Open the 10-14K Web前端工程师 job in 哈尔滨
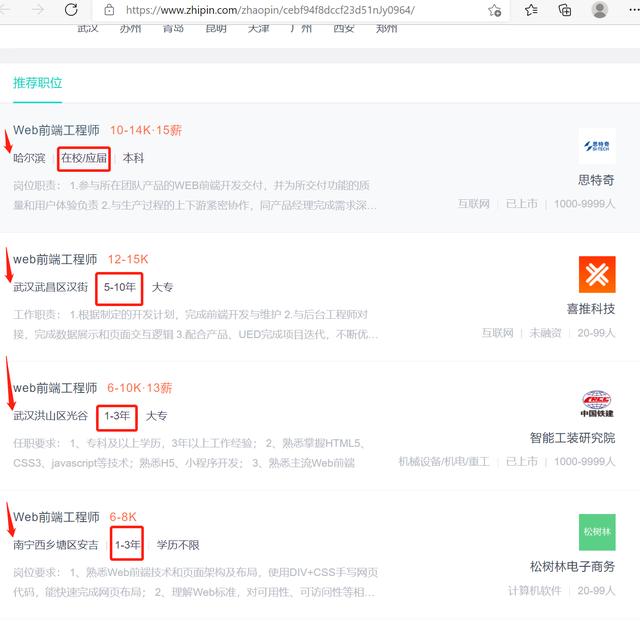This screenshot has height=635, width=640. (x=56, y=130)
